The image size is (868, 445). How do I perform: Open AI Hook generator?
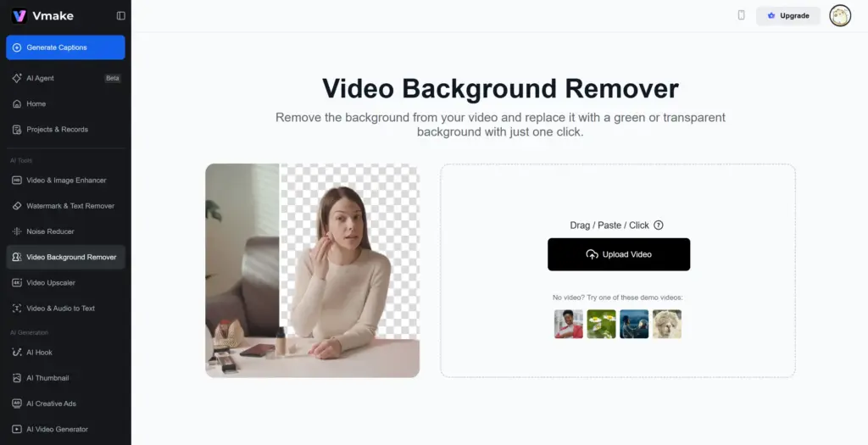[x=65, y=352]
